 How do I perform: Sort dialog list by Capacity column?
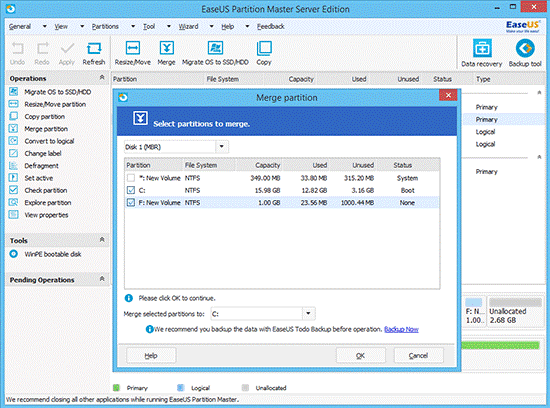click(x=259, y=165)
